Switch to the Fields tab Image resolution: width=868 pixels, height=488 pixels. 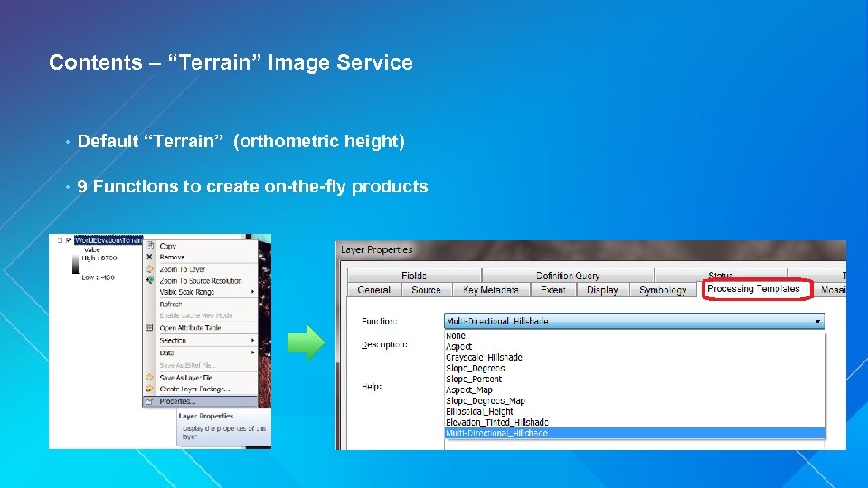click(414, 275)
